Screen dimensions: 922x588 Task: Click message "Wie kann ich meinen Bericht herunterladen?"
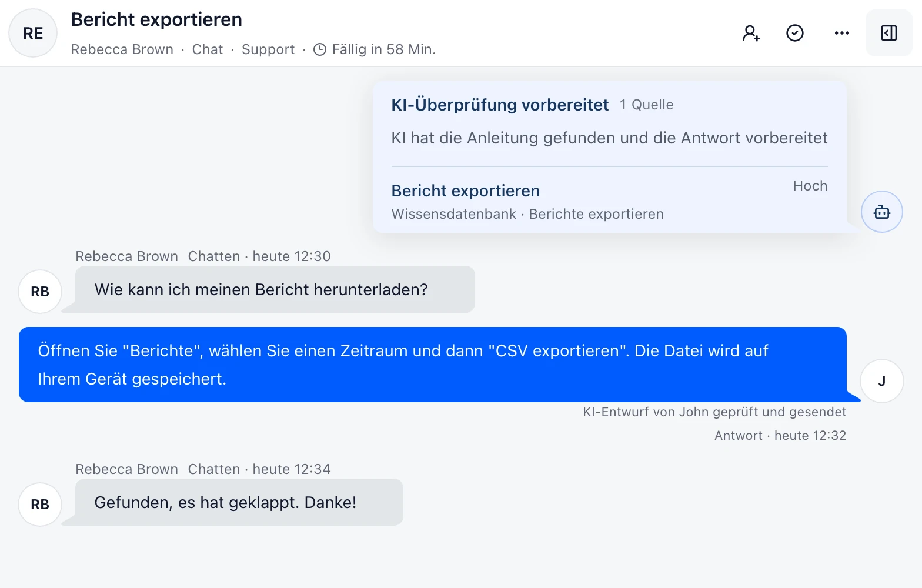(x=275, y=289)
